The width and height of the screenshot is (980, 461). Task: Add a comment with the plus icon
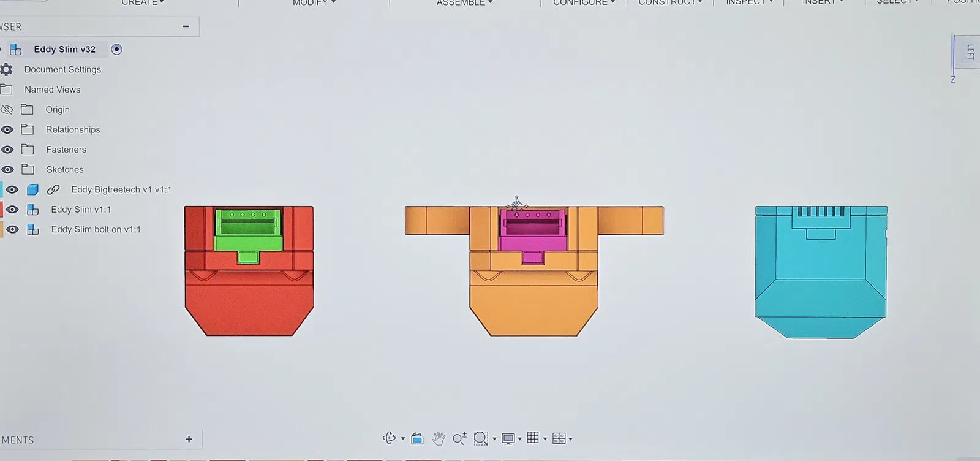pos(189,439)
